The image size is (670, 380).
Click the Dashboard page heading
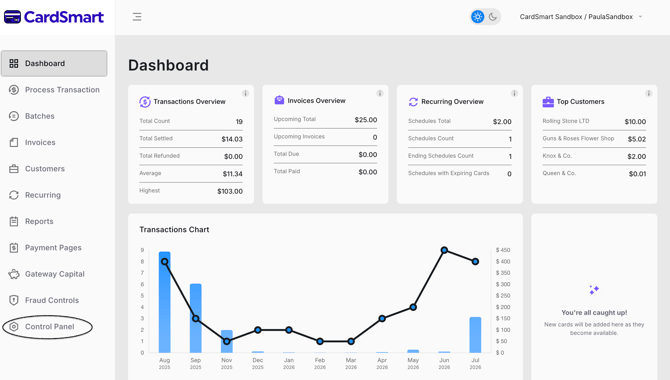click(x=168, y=65)
